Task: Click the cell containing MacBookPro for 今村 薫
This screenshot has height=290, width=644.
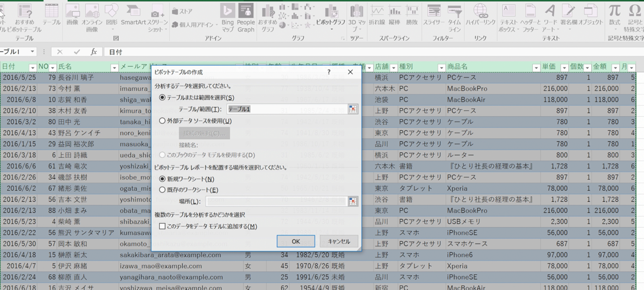Action: pyautogui.click(x=493, y=89)
